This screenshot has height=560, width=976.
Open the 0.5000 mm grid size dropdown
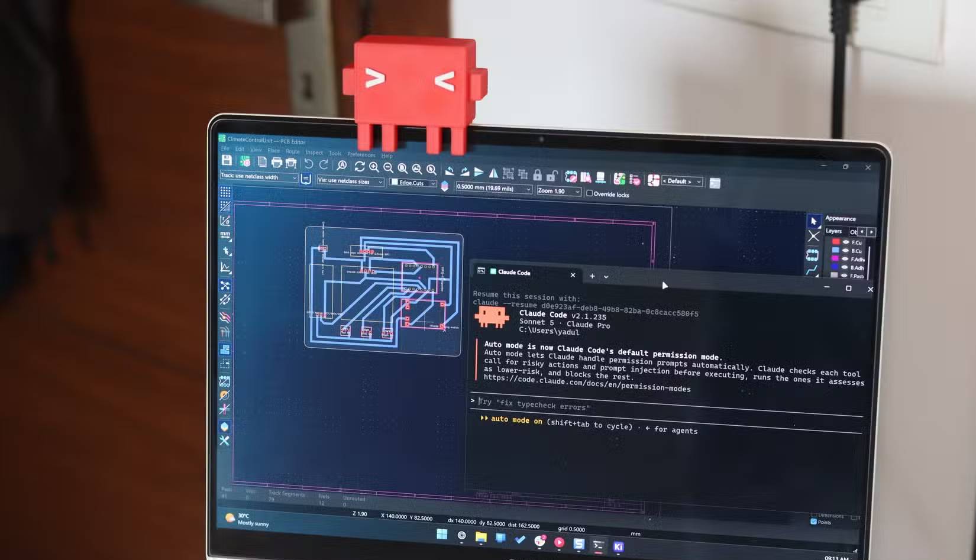(x=494, y=188)
